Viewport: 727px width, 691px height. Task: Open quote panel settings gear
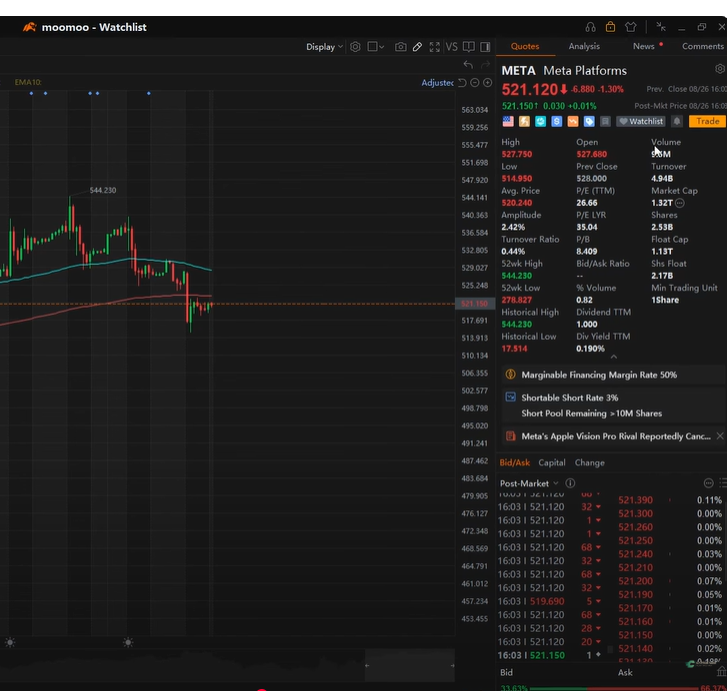pyautogui.click(x=720, y=69)
